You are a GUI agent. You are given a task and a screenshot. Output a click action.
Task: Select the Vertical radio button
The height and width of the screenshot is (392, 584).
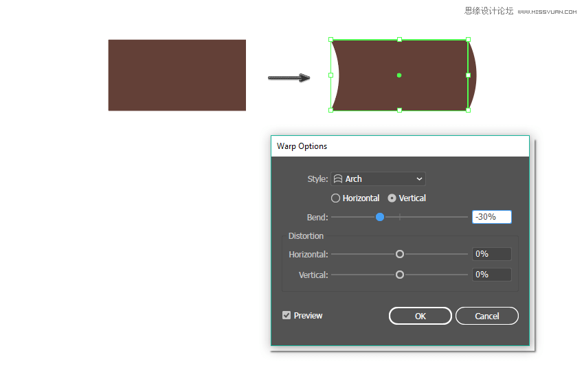pos(392,198)
